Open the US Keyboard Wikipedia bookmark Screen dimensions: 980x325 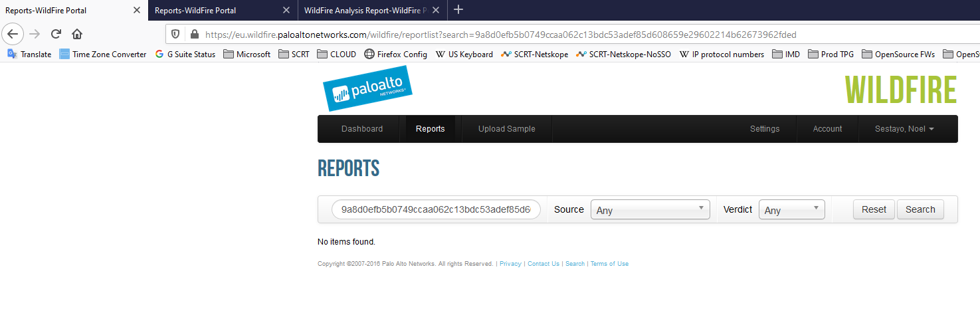point(464,54)
